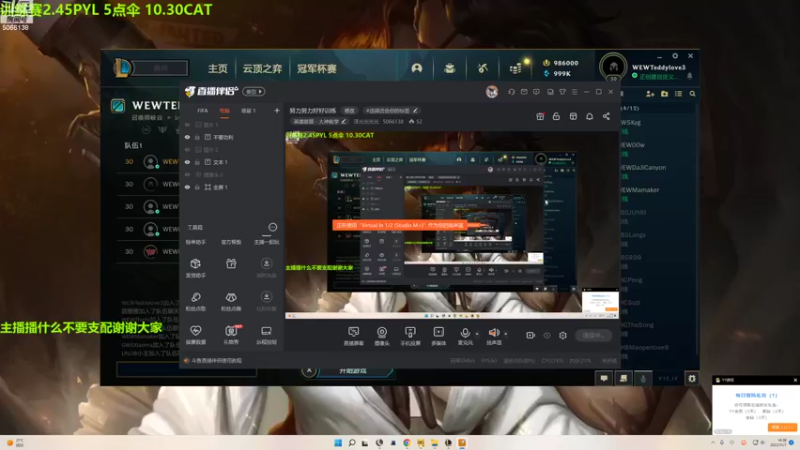
Task: Open the 健康数据 heart tool
Action: point(195,335)
